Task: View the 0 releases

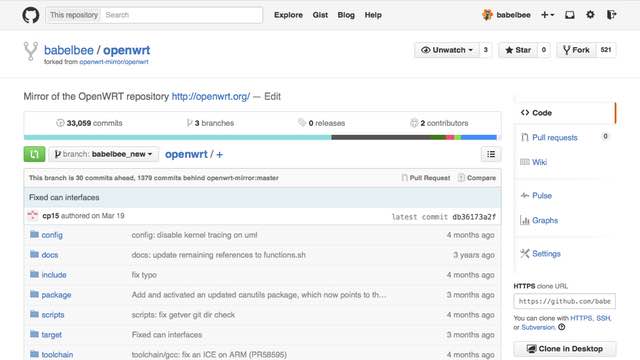Action: tap(322, 123)
